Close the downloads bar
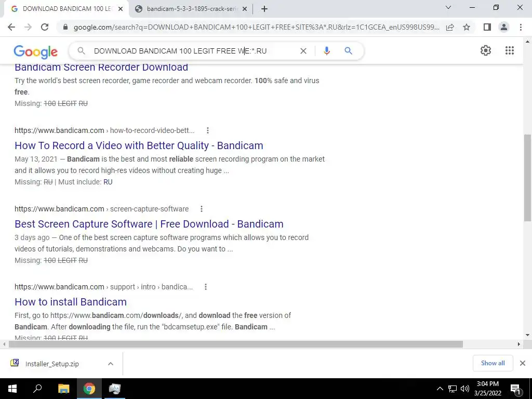The image size is (532, 399). tap(523, 363)
